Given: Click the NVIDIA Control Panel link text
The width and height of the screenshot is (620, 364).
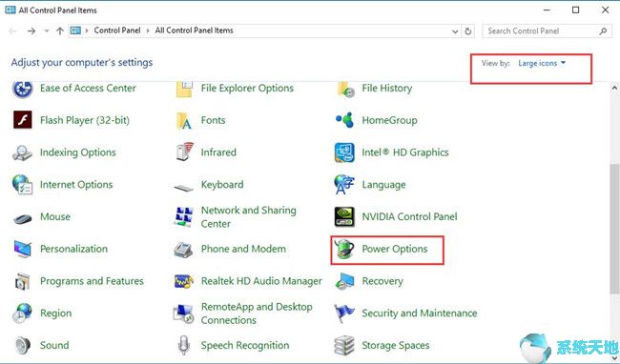Looking at the screenshot, I should click(409, 216).
